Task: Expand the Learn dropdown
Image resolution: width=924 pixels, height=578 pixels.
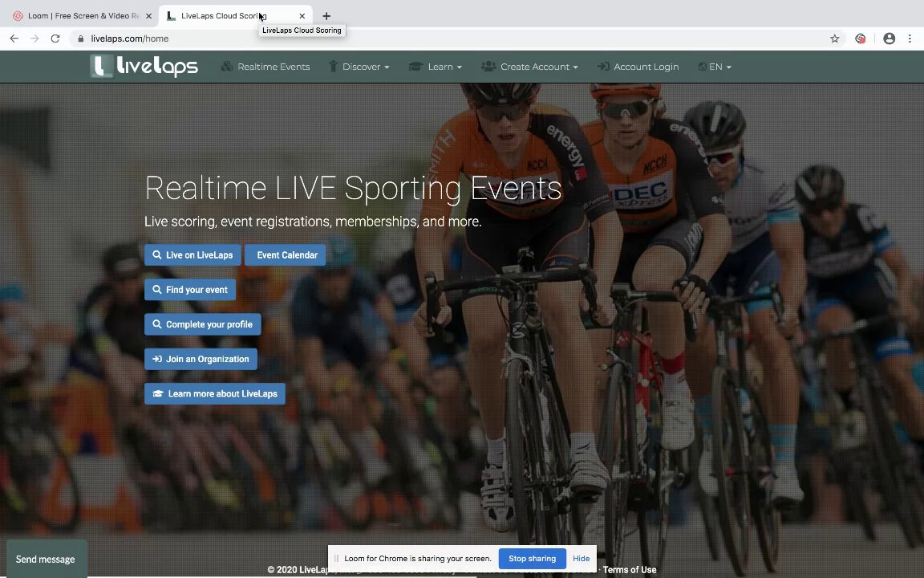Action: [436, 67]
